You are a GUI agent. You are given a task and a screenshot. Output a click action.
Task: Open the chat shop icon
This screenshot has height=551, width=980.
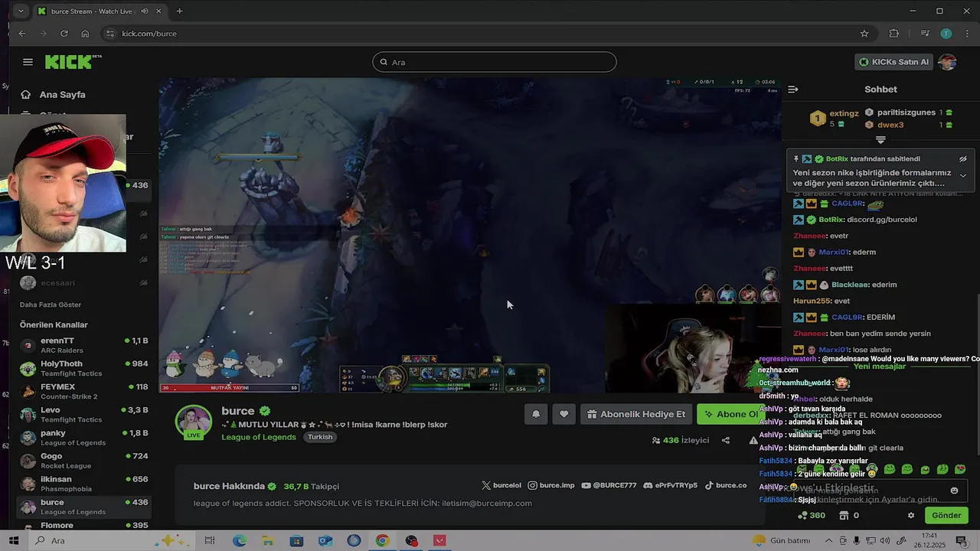pyautogui.click(x=844, y=515)
